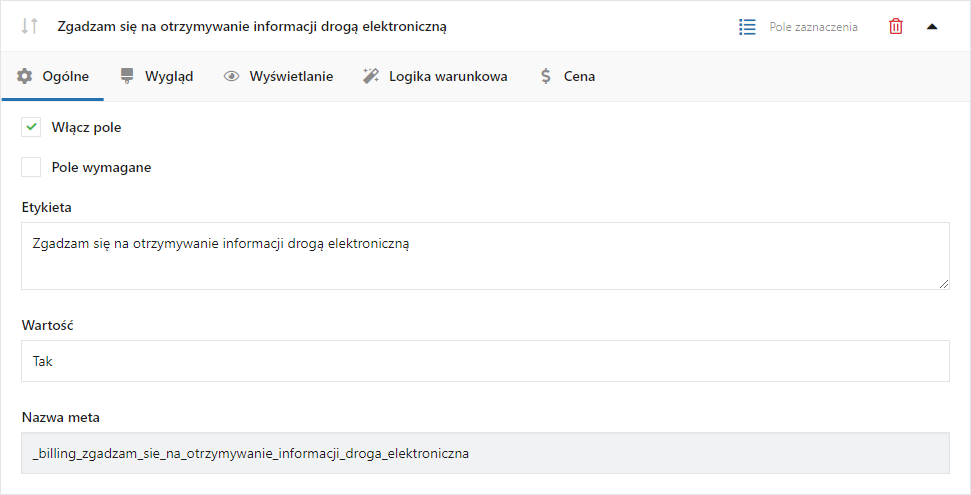Screen dimensions: 971x495
Task: Click the Nazwa meta read-only field
Action: pyautogui.click(x=485, y=453)
